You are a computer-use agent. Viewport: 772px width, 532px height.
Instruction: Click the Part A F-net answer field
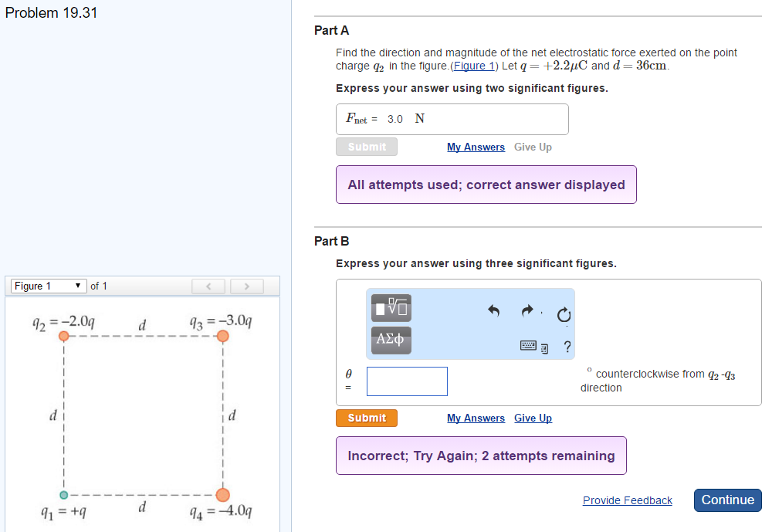tap(452, 119)
